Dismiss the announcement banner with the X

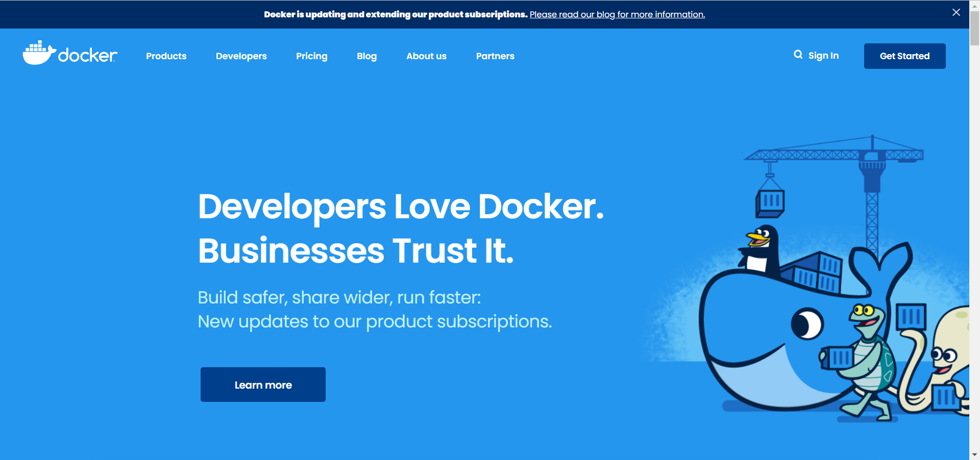(x=956, y=12)
